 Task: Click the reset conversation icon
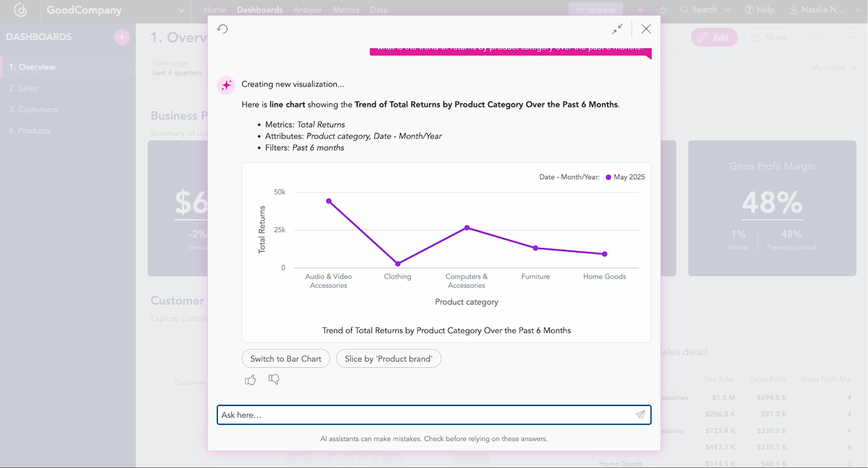point(222,29)
